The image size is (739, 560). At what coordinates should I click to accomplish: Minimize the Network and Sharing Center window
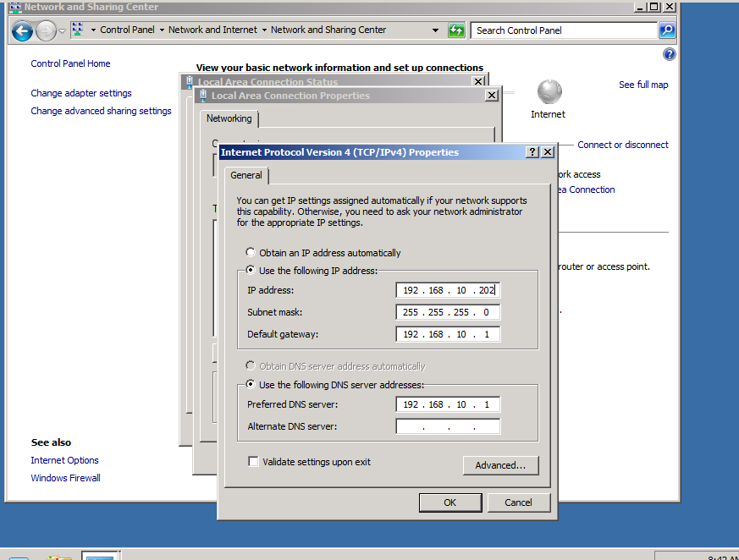pyautogui.click(x=640, y=7)
